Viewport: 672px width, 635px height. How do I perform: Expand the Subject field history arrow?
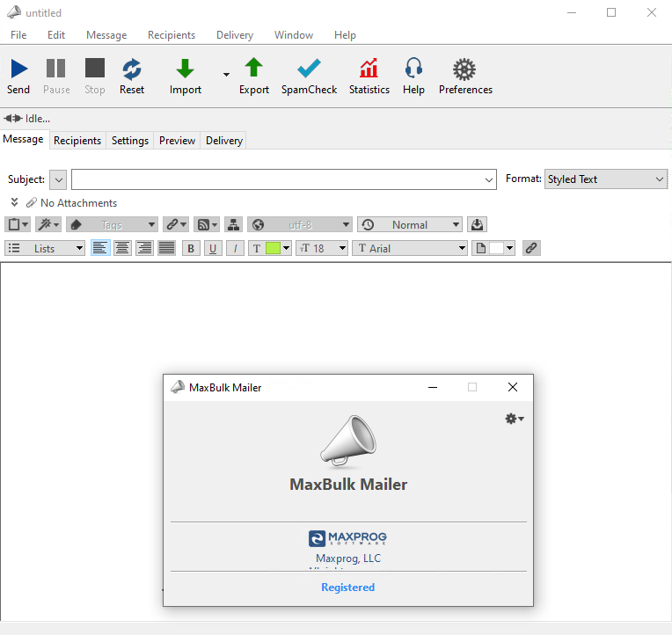pyautogui.click(x=488, y=180)
